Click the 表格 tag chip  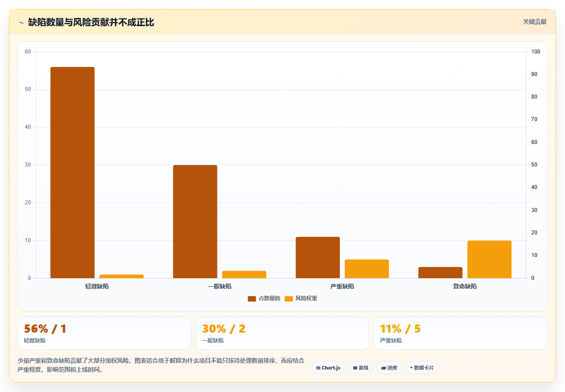click(x=361, y=368)
